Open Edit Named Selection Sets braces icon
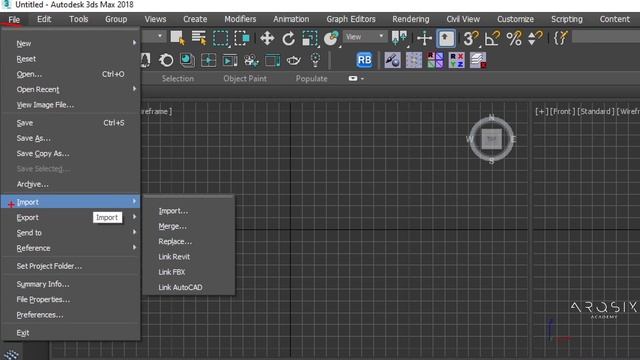 click(561, 38)
